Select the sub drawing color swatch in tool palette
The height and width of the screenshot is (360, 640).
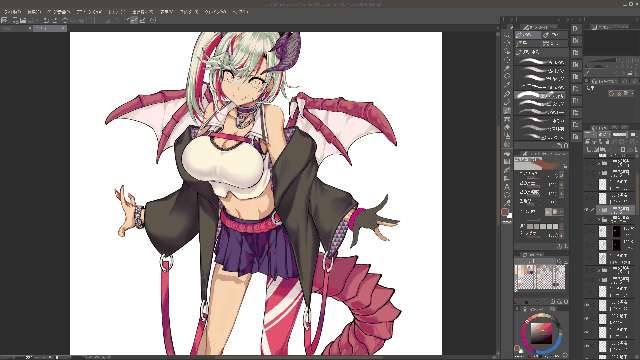[509, 216]
